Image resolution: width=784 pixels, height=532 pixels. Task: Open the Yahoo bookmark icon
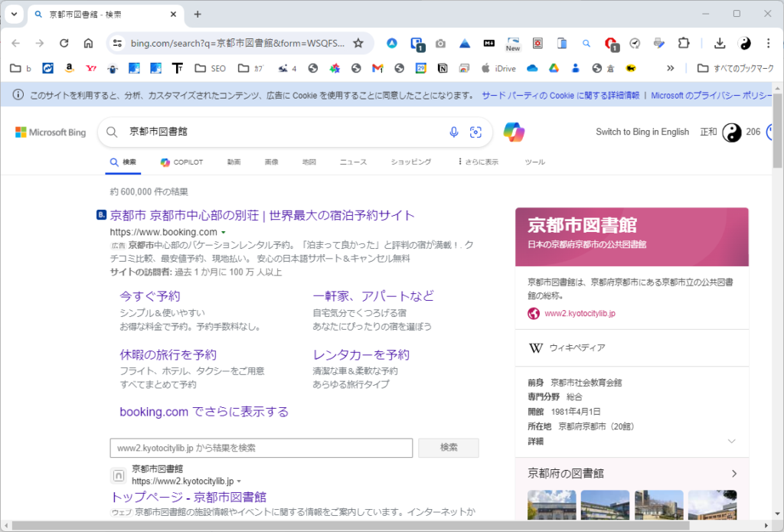tap(91, 68)
